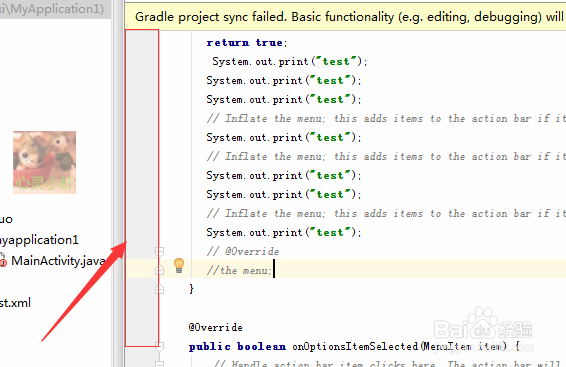Click the yellow lightbulb quick-fix icon

click(179, 266)
